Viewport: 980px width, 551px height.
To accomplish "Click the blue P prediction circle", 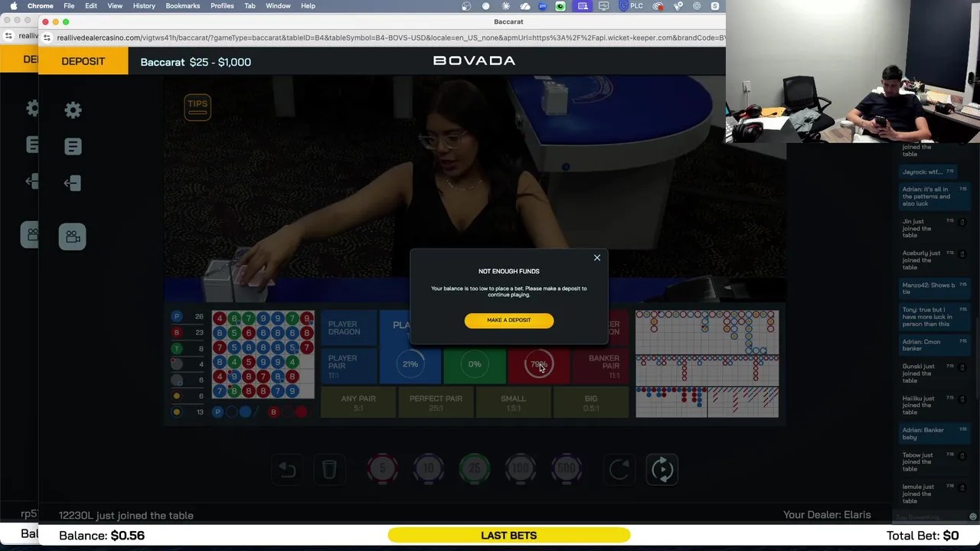I will click(x=217, y=412).
